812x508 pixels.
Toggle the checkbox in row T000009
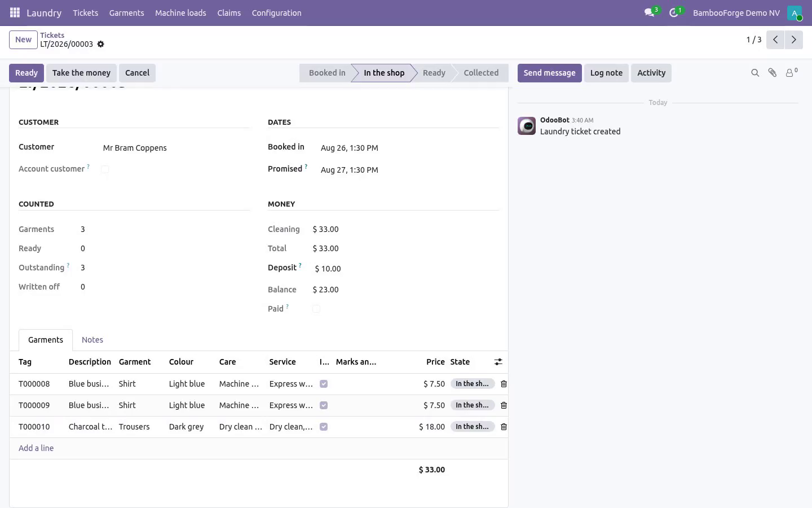pos(324,405)
